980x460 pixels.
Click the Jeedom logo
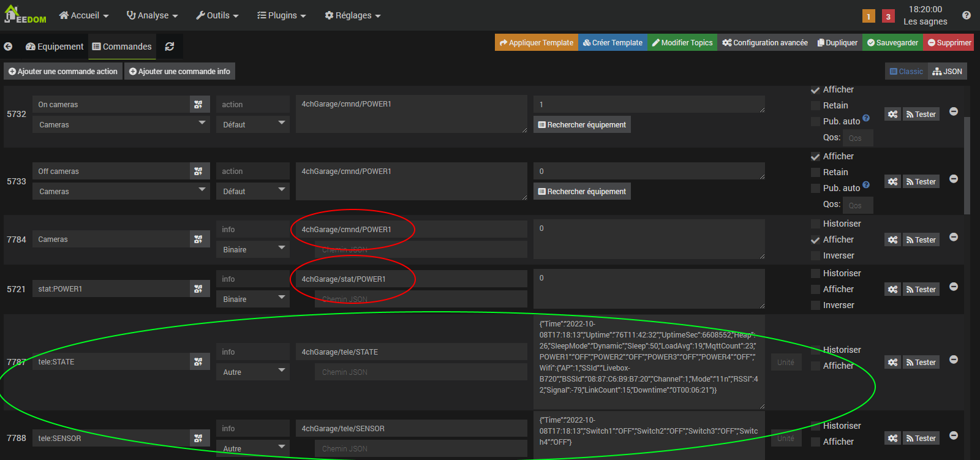25,15
